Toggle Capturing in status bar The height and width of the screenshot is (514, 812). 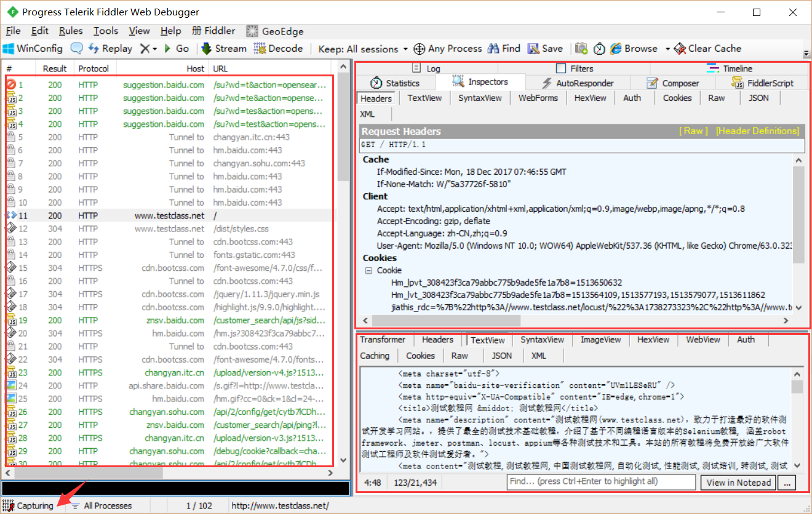tap(29, 506)
